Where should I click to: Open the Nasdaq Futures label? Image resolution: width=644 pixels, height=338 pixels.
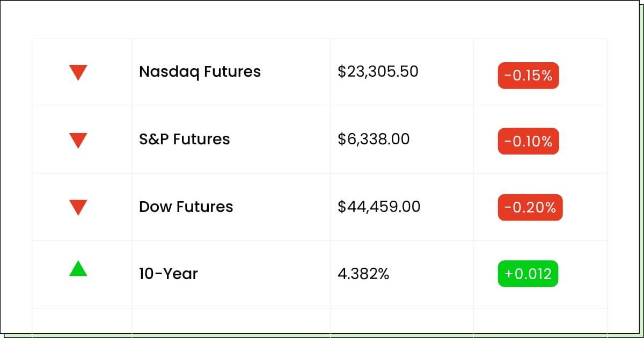coord(200,72)
